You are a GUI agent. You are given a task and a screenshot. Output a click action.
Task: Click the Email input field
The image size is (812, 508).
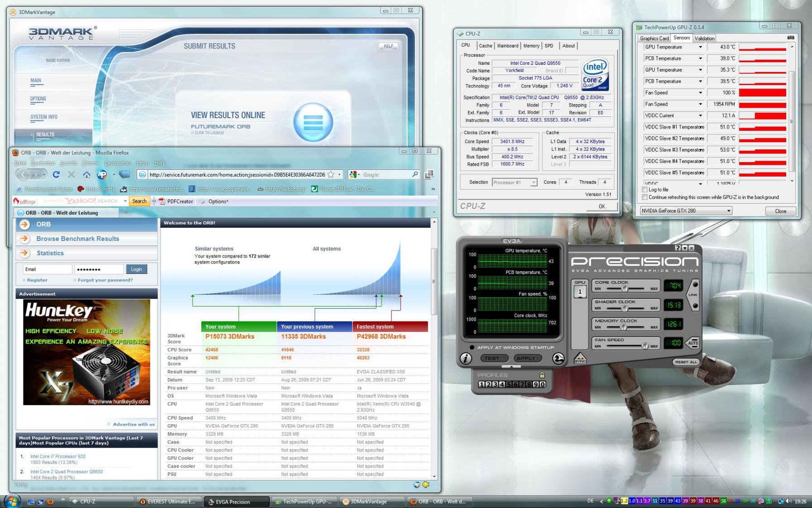pyautogui.click(x=47, y=269)
